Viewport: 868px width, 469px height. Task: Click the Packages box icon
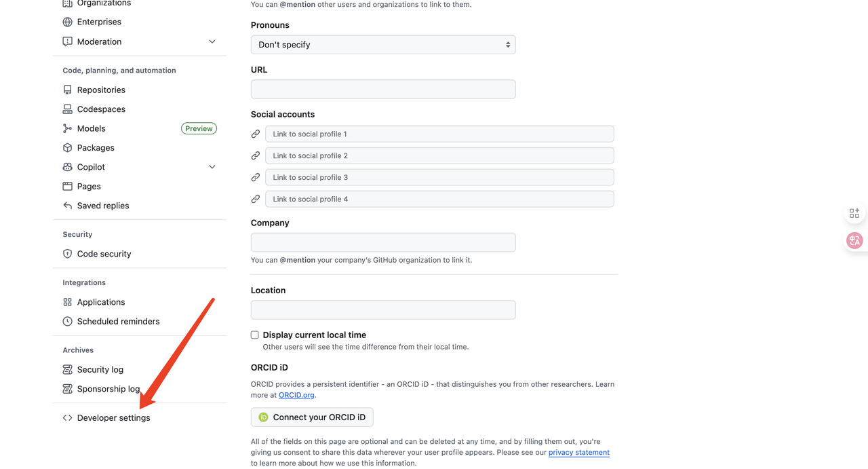pyautogui.click(x=67, y=148)
